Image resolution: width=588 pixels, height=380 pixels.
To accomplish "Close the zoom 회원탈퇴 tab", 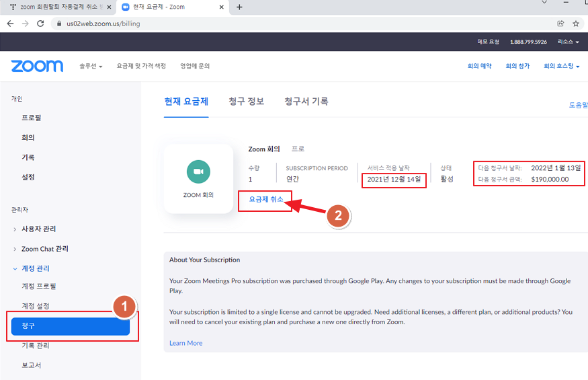I will 109,7.
